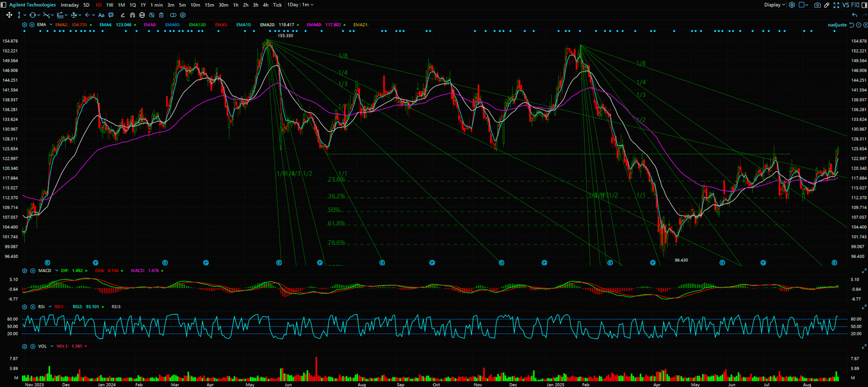Viewport: 868px width, 387px height.
Task: Click the undo arrow icon
Action: 855,15
